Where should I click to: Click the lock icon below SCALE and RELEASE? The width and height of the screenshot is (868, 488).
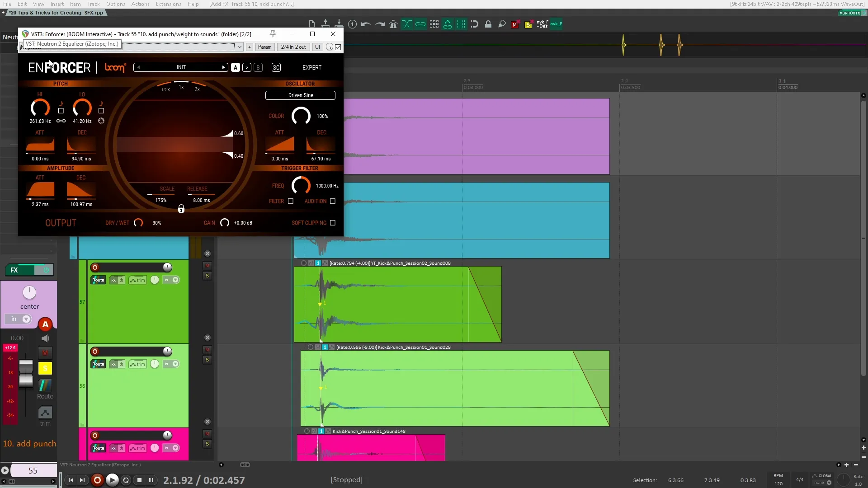pyautogui.click(x=181, y=209)
